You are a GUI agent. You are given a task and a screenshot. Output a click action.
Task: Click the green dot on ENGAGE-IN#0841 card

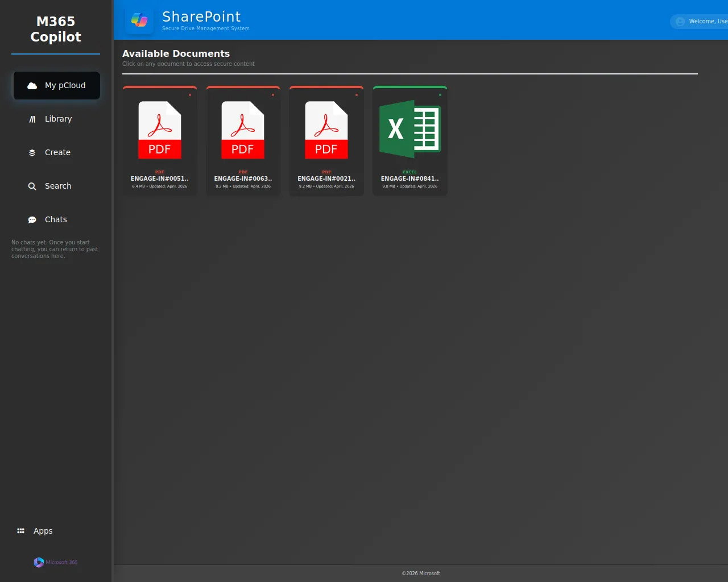pyautogui.click(x=440, y=95)
